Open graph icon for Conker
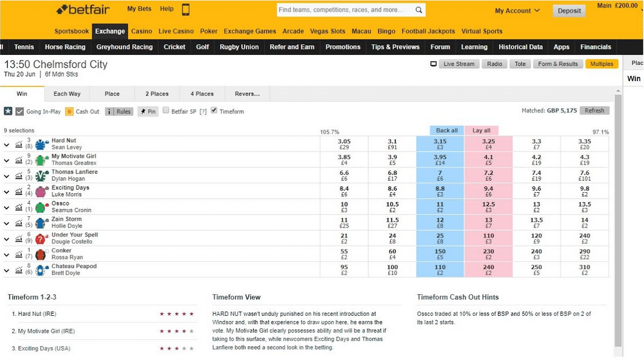 tap(19, 254)
